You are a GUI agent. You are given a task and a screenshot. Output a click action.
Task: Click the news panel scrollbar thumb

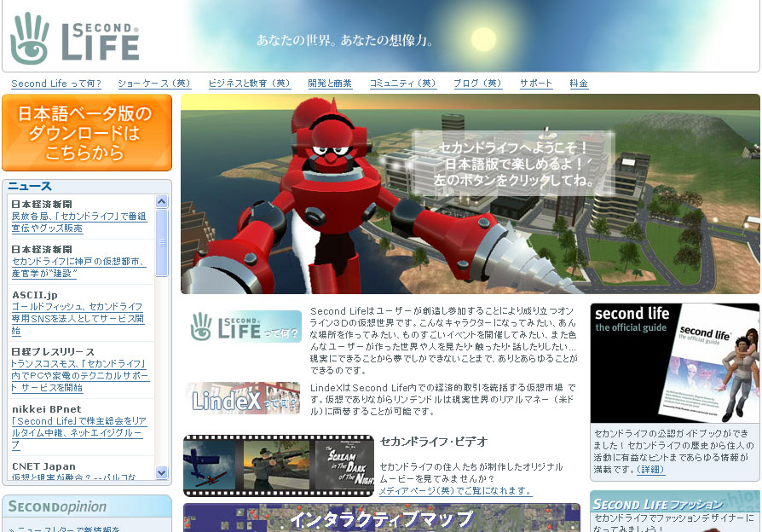161,243
